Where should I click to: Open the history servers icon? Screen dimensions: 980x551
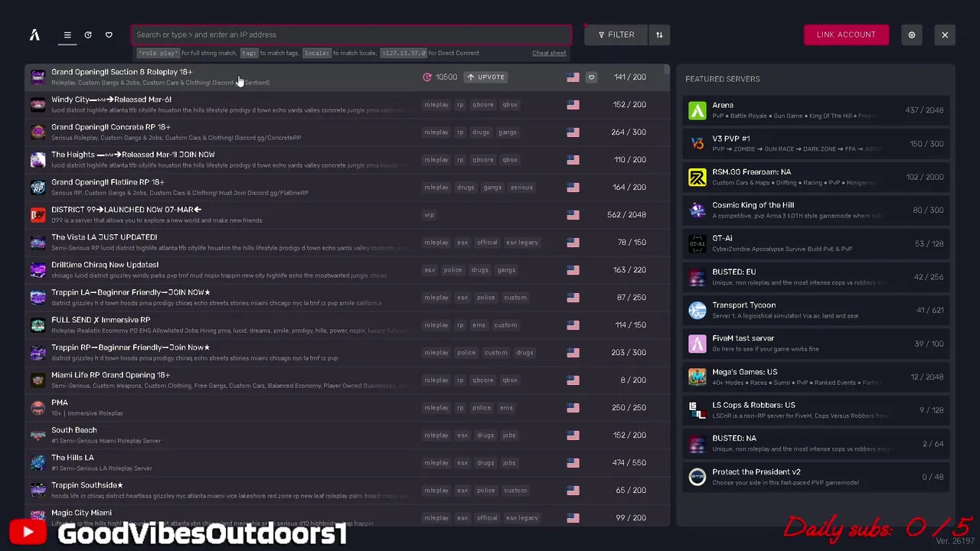[x=88, y=34]
